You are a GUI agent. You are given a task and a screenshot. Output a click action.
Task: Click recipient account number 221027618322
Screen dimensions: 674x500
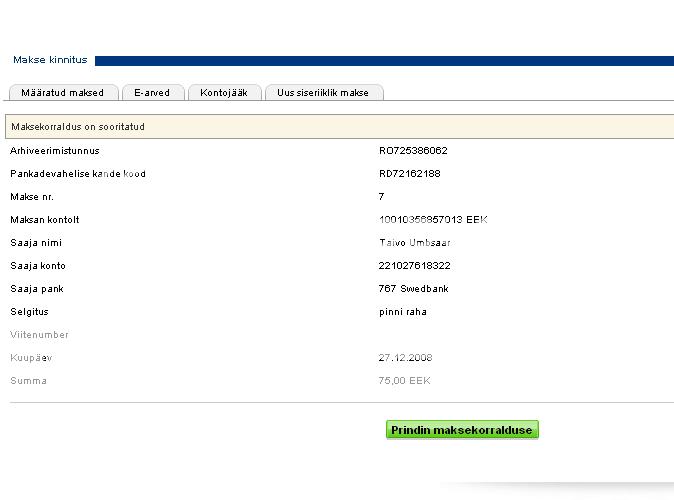(414, 266)
